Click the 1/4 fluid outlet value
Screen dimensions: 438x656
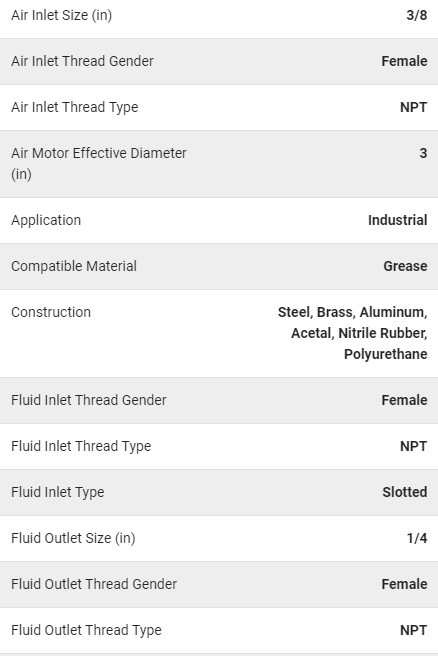(x=417, y=538)
